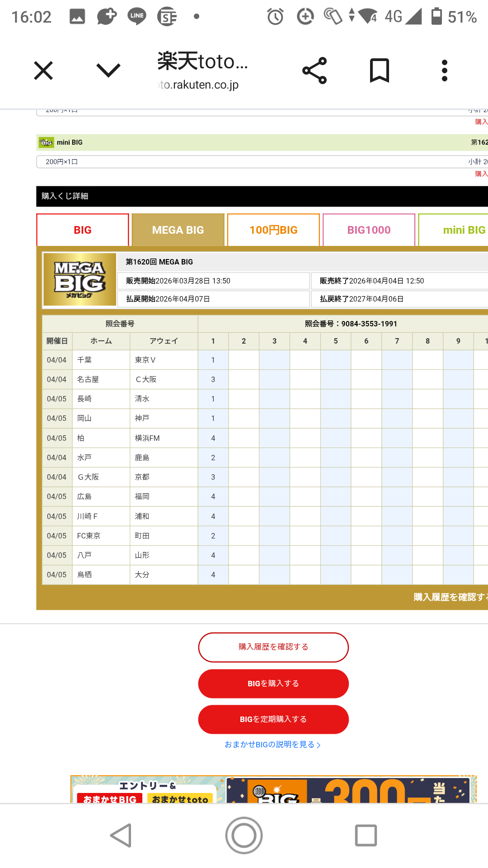This screenshot has width=488, height=868.
Task: Tap the mini BIG green logo icon
Action: pos(46,142)
